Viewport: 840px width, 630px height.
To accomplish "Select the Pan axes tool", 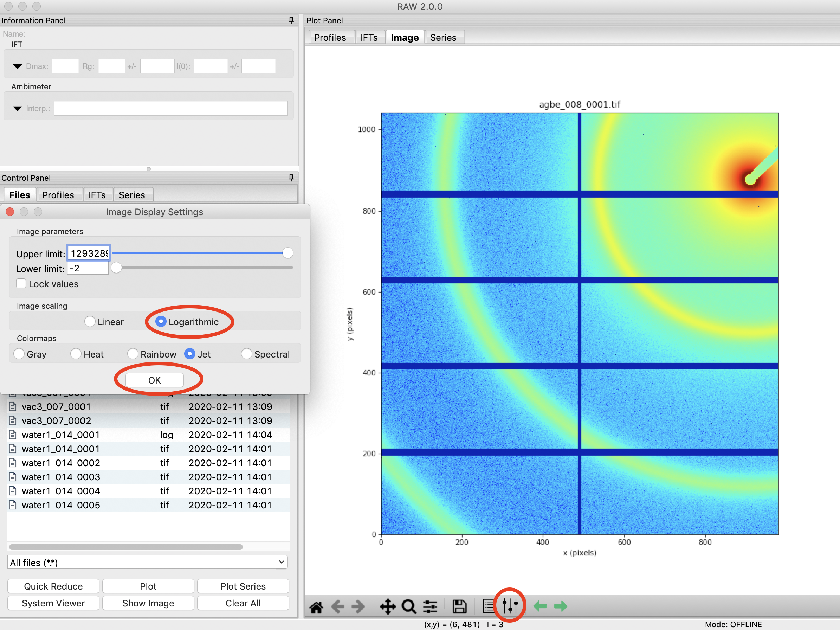I will 388,606.
